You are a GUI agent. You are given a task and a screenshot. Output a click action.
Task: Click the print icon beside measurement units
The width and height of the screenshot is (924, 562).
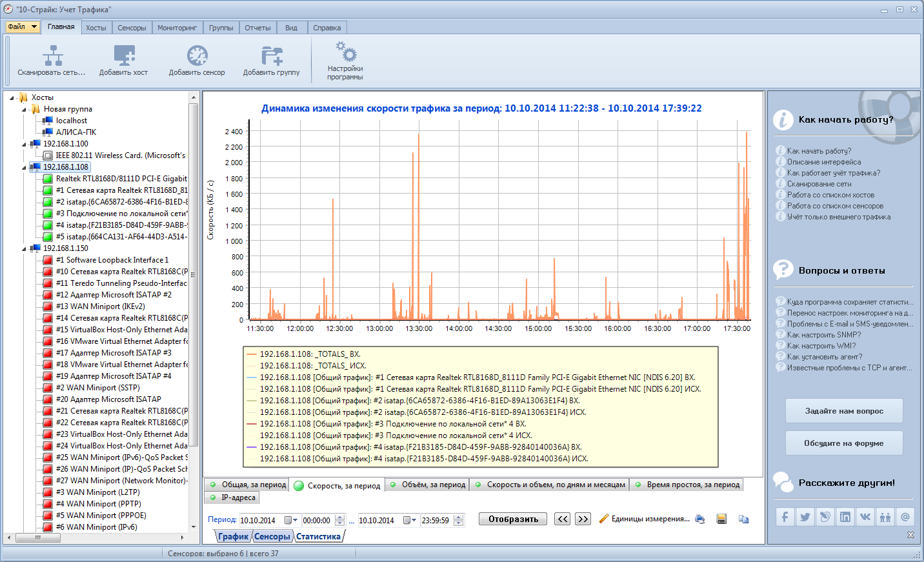click(x=700, y=519)
